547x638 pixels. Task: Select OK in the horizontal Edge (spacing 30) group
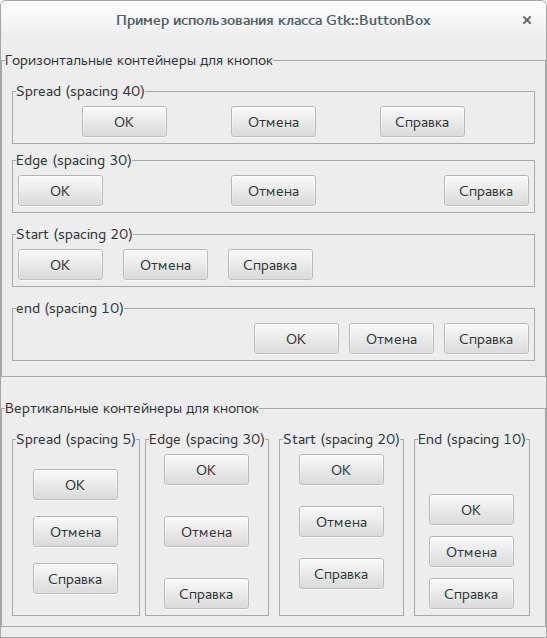(60, 190)
